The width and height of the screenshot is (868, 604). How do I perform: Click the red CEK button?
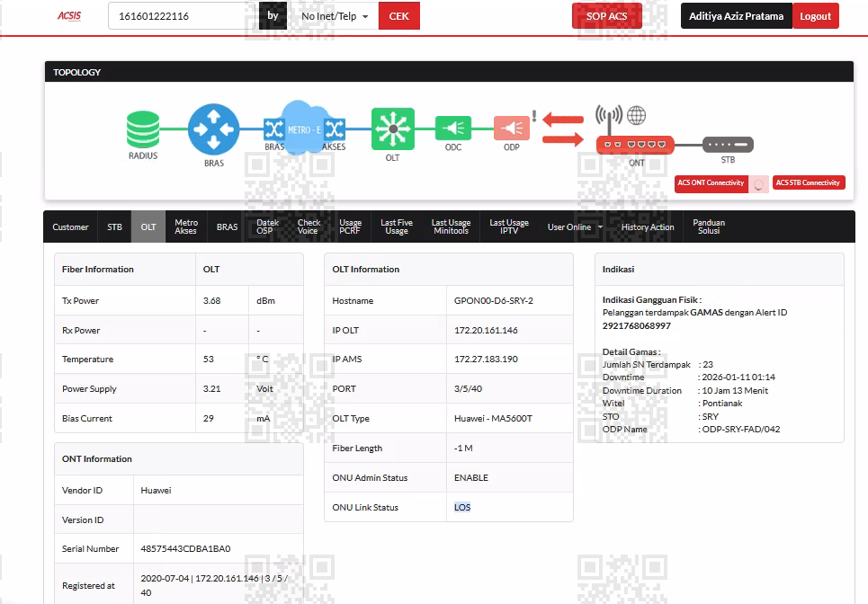pyautogui.click(x=399, y=16)
